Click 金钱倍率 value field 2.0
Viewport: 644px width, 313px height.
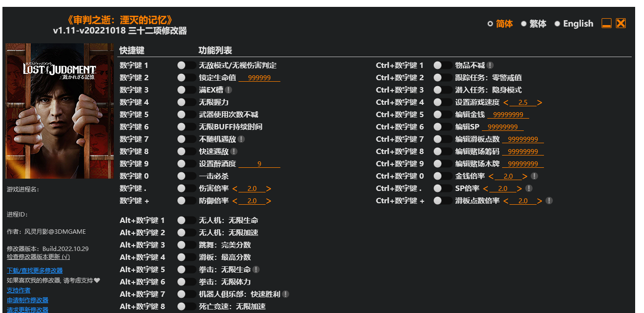(x=508, y=176)
